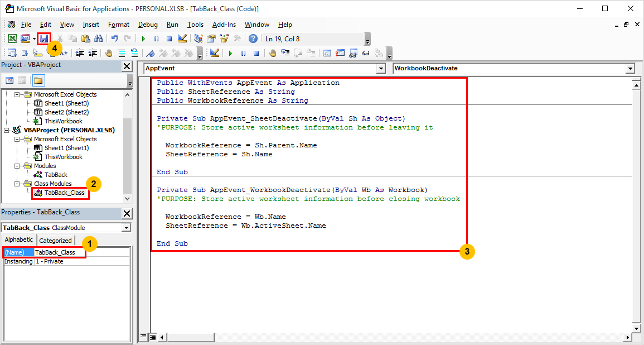Viewport: 644px width, 345px height.
Task: Collapse the Class Modules folder
Action: coord(17,184)
